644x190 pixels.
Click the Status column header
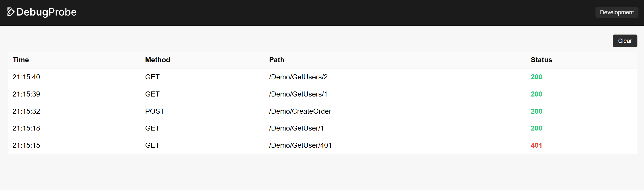[x=541, y=60]
